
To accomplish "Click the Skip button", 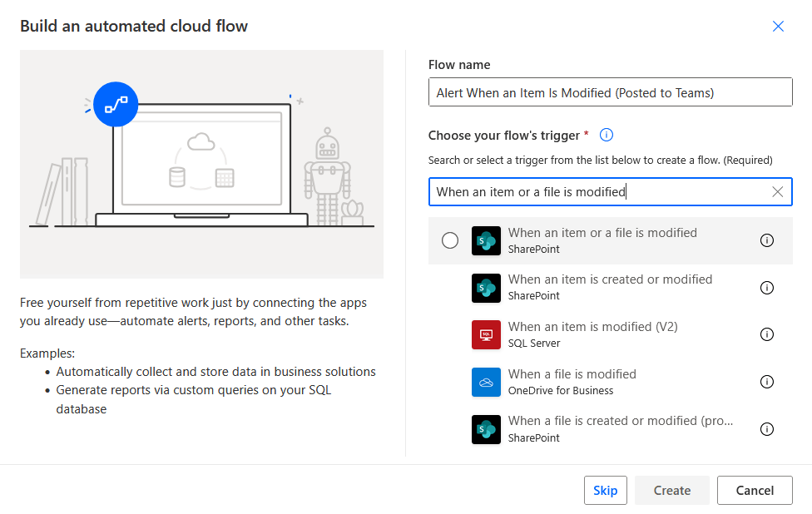I will (x=606, y=490).
